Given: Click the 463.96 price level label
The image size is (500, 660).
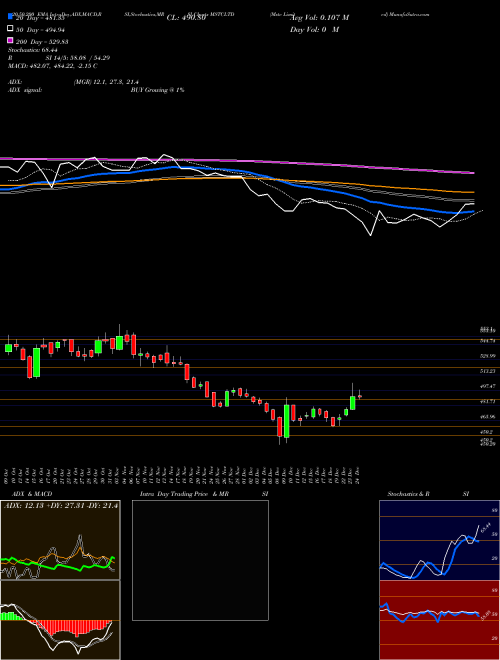Looking at the screenshot, I should pos(489,416).
